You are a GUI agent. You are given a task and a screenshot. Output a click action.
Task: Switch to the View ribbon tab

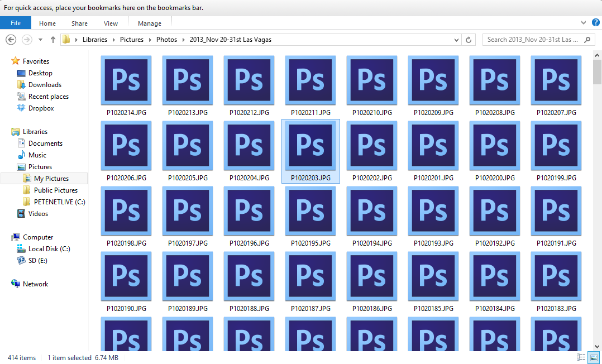coord(111,23)
